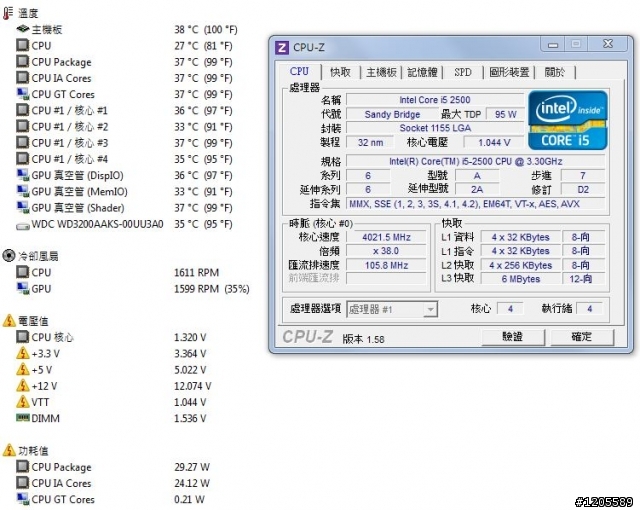Click the CPU IA Cores temperature icon
The image size is (640, 510).
(22, 78)
